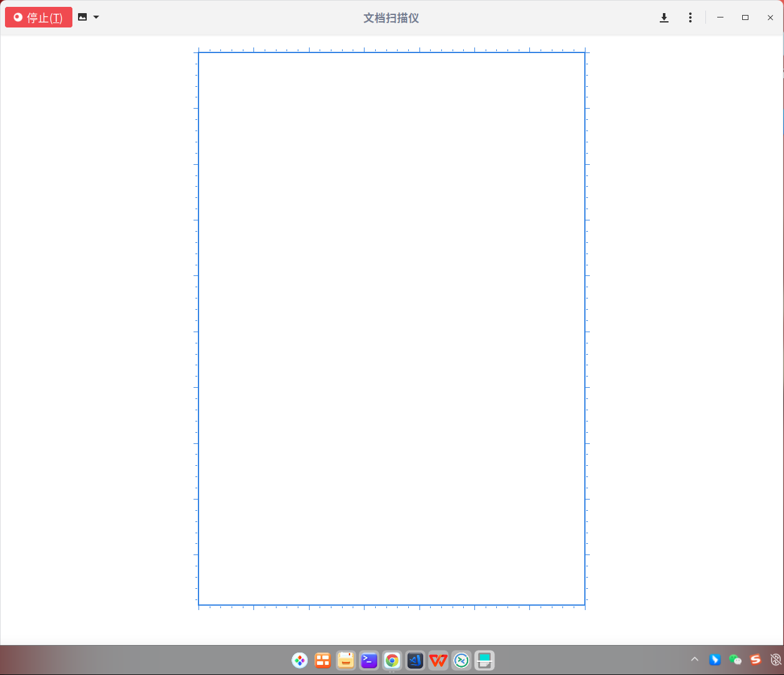The width and height of the screenshot is (784, 675).
Task: Open the Bluetooth-off icon in the tray
Action: point(776,659)
